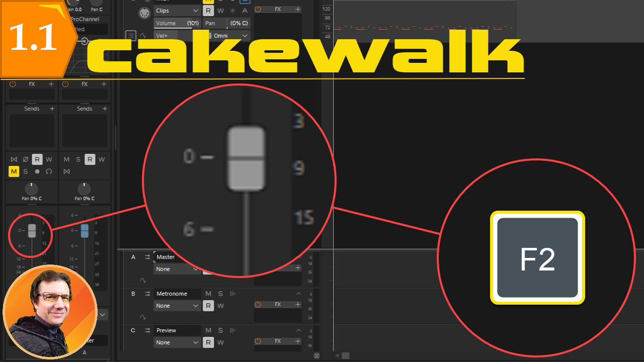Toggle stereo interleave on the right mixer strip
The height and width of the screenshot is (362, 644).
coord(67,171)
